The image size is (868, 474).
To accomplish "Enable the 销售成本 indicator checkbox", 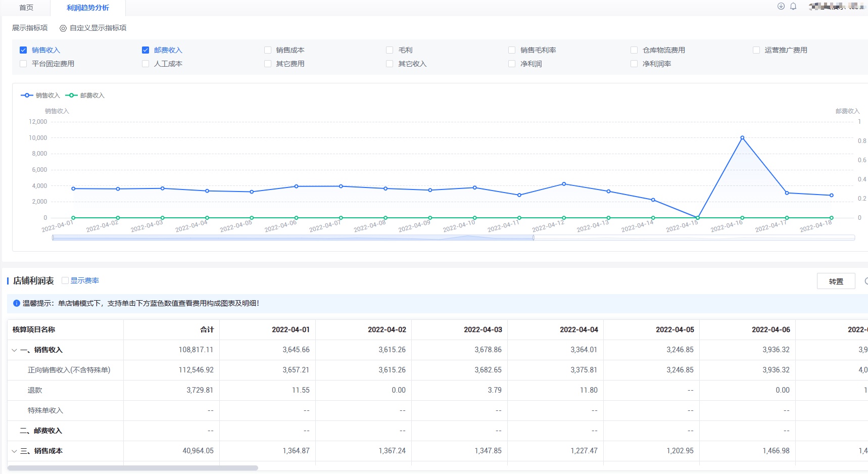I will [268, 50].
